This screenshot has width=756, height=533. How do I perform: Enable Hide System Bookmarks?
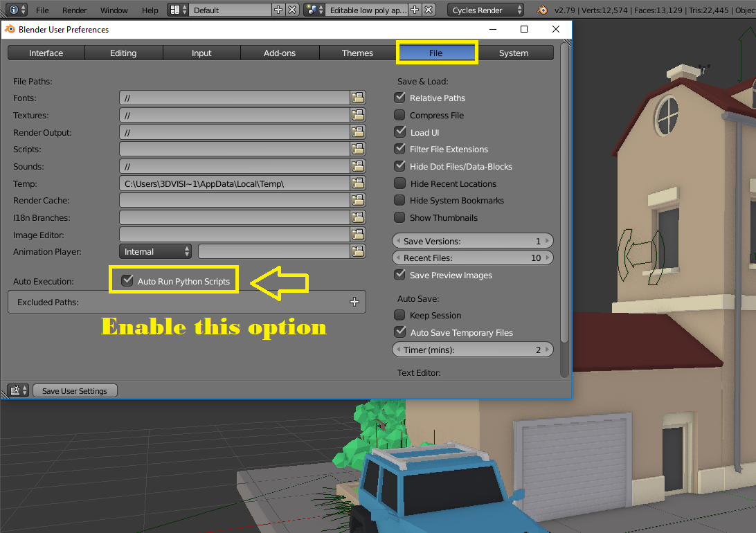coord(399,200)
